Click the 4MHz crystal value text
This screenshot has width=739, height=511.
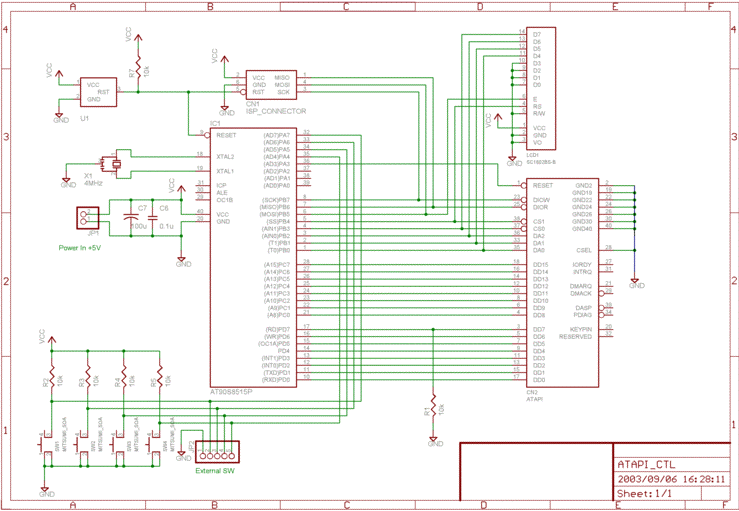(x=94, y=182)
